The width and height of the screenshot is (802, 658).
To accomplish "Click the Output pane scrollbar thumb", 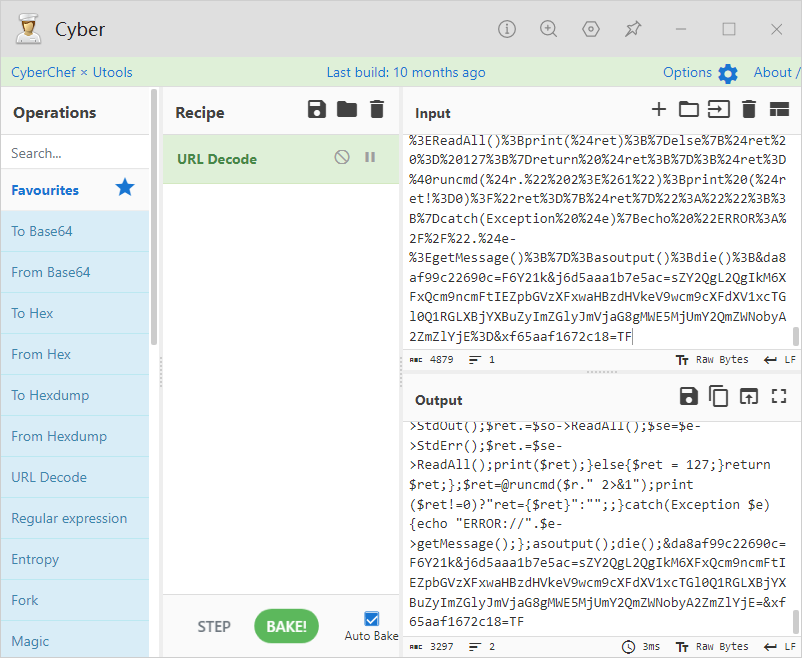I will (x=795, y=622).
